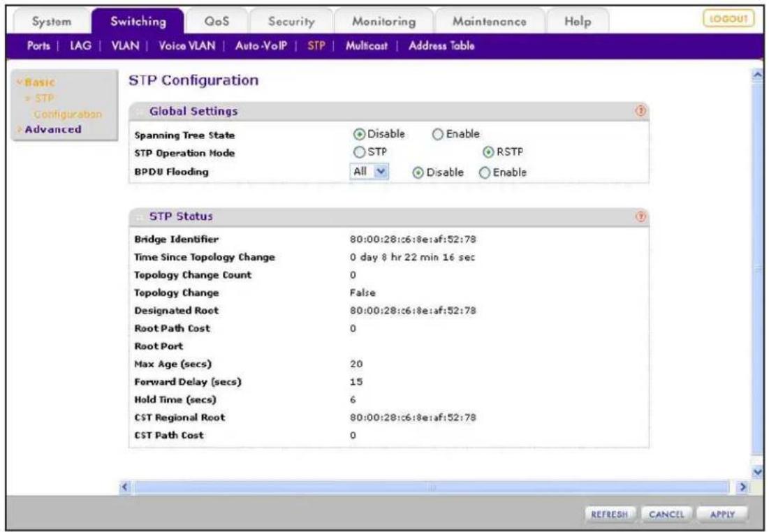Open the VLAN submenu

(x=125, y=46)
